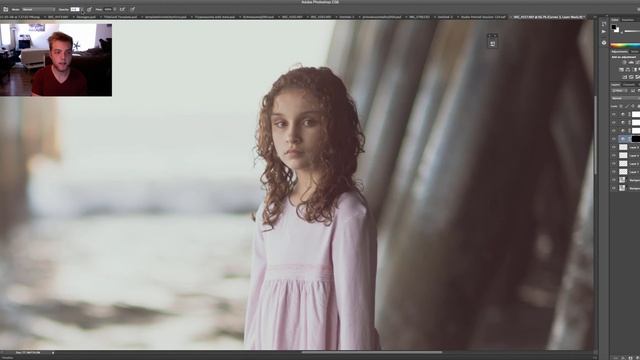Viewport: 640px width, 360px height.
Task: Click the Lock position icon
Action: click(x=633, y=106)
